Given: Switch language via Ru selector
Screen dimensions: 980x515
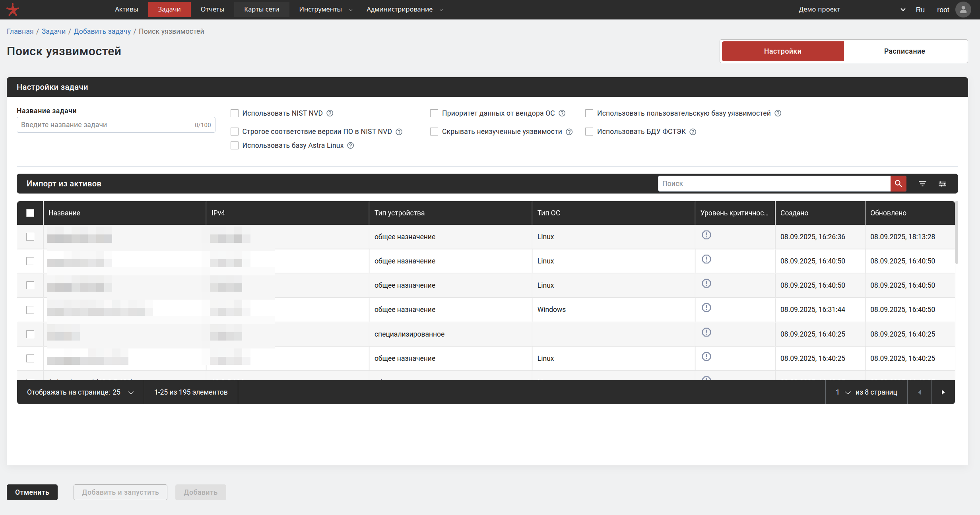Looking at the screenshot, I should 920,10.
